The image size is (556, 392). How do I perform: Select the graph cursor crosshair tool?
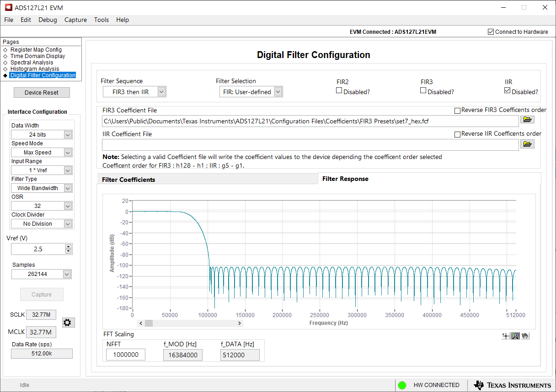tap(506, 336)
